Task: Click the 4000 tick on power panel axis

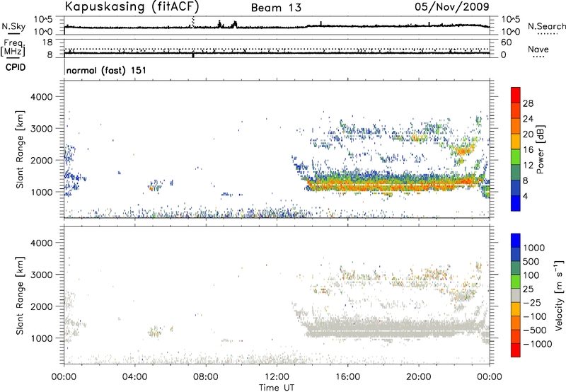Action: 42,97
